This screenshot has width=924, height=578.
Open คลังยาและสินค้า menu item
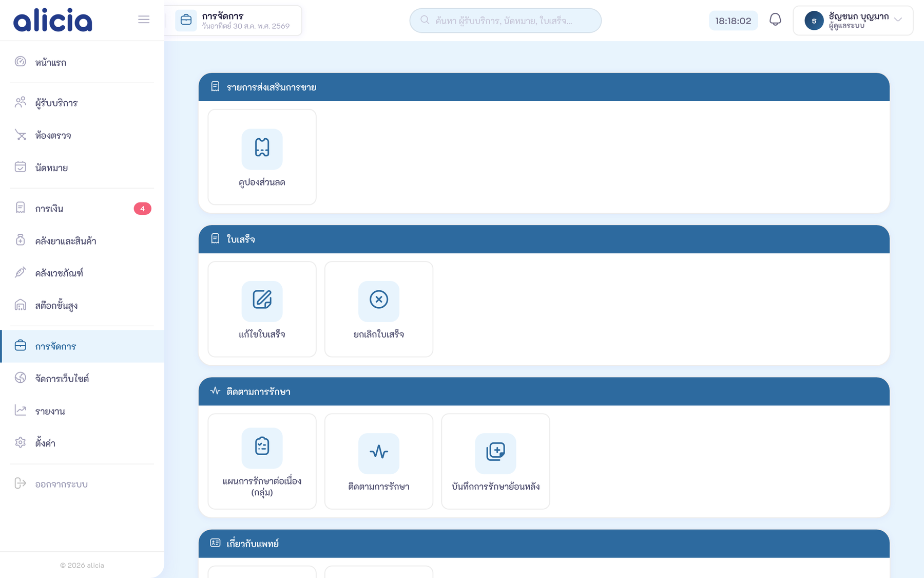pyautogui.click(x=82, y=240)
